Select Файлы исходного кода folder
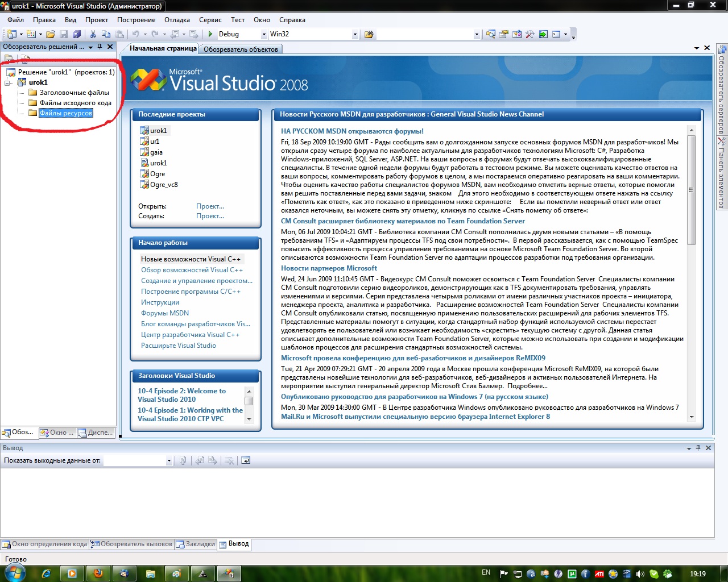This screenshot has height=582, width=728. point(75,103)
